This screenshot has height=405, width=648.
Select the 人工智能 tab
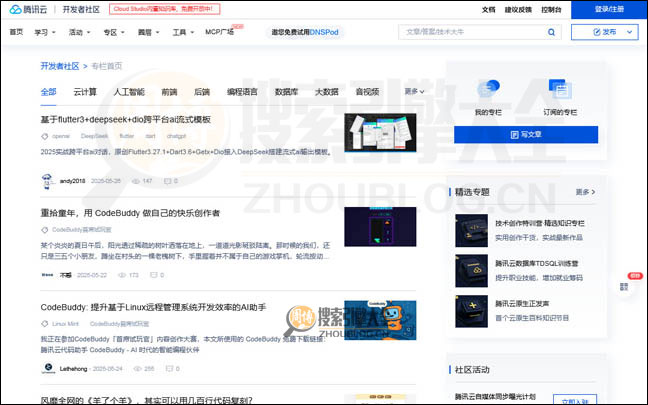[129, 92]
